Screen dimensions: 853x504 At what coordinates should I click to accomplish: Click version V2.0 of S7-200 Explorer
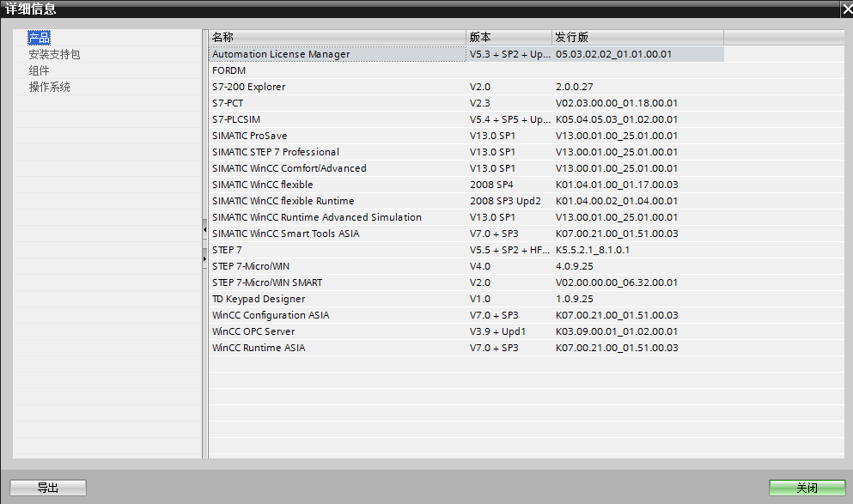coord(480,87)
